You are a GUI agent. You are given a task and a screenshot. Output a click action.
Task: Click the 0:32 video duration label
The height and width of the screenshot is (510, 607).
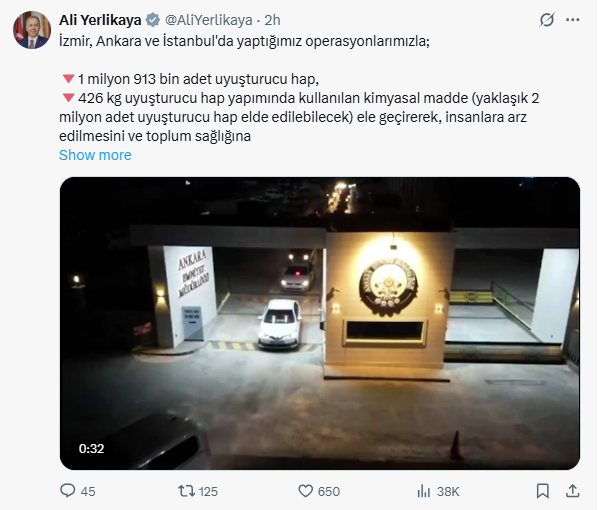click(x=91, y=448)
